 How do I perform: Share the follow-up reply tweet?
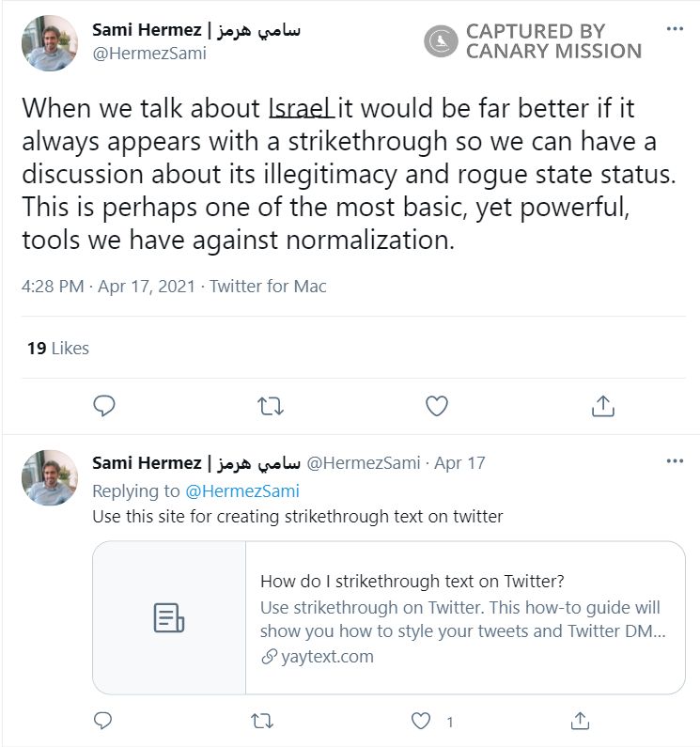click(x=581, y=721)
